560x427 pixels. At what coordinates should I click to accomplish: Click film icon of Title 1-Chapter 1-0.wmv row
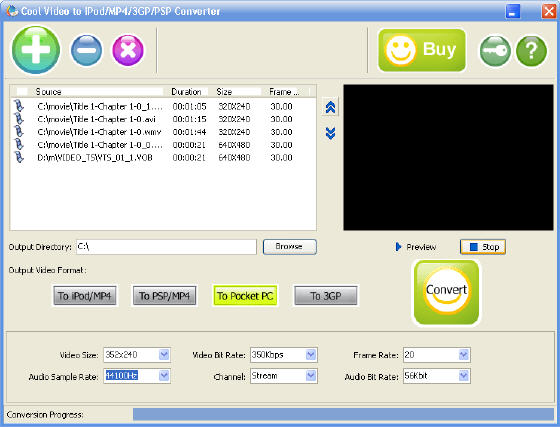click(x=19, y=132)
